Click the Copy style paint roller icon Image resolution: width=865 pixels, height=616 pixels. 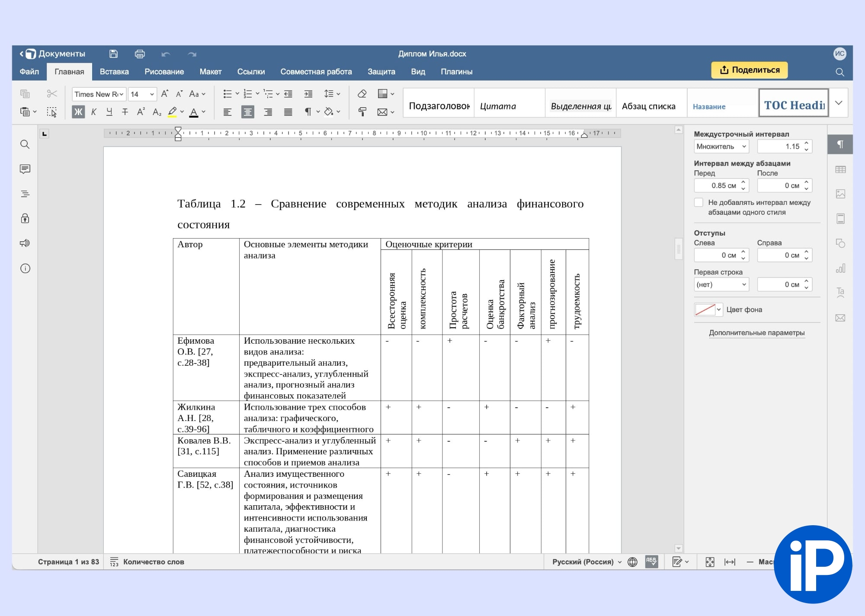(362, 112)
